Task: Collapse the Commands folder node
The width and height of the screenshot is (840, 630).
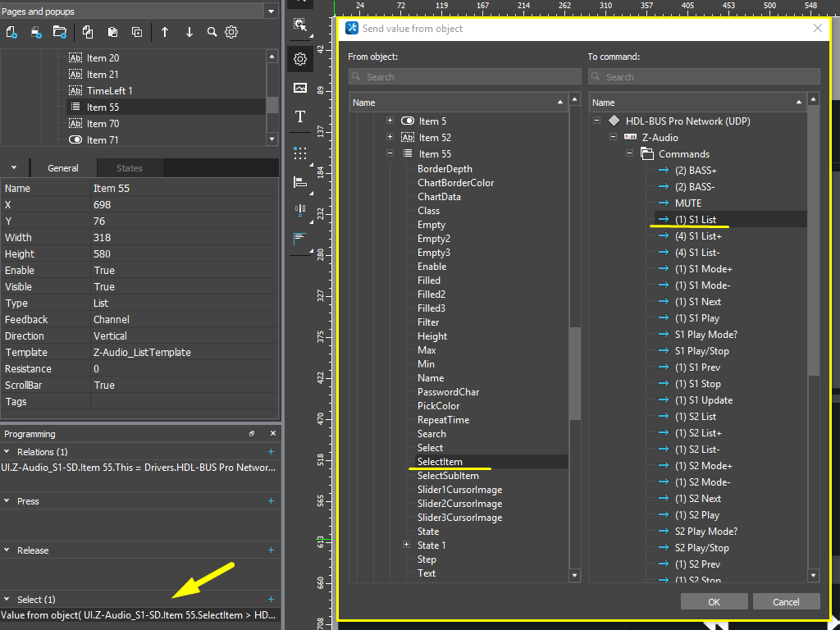Action: pyautogui.click(x=629, y=153)
